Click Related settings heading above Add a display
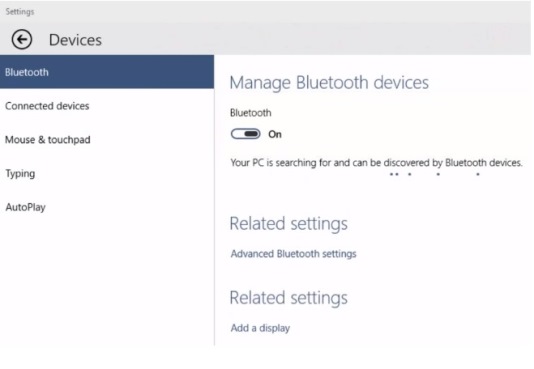Viewport: 534px width, 369px height. [289, 298]
